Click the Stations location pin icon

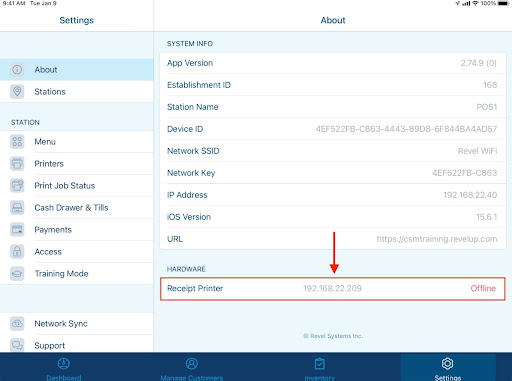click(17, 92)
